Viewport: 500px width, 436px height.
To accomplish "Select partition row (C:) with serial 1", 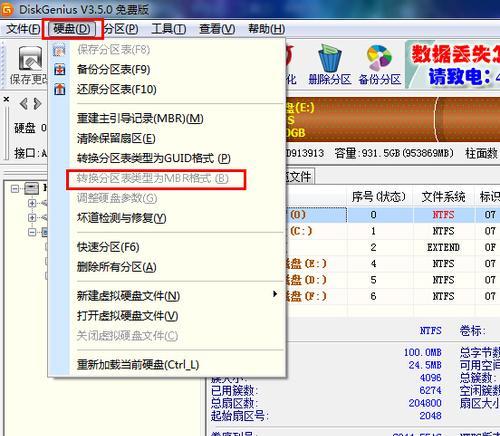I will (x=393, y=231).
